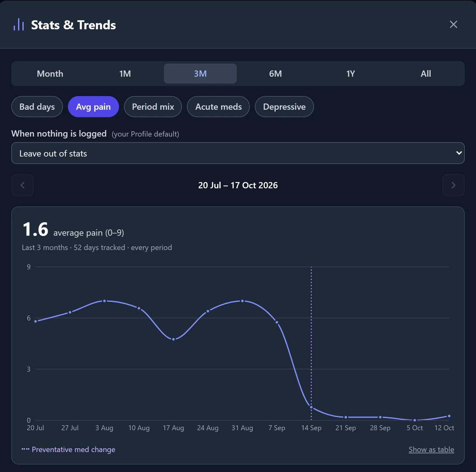Click the 'Stats & Trends' title
The image size is (476, 472).
pyautogui.click(x=74, y=25)
